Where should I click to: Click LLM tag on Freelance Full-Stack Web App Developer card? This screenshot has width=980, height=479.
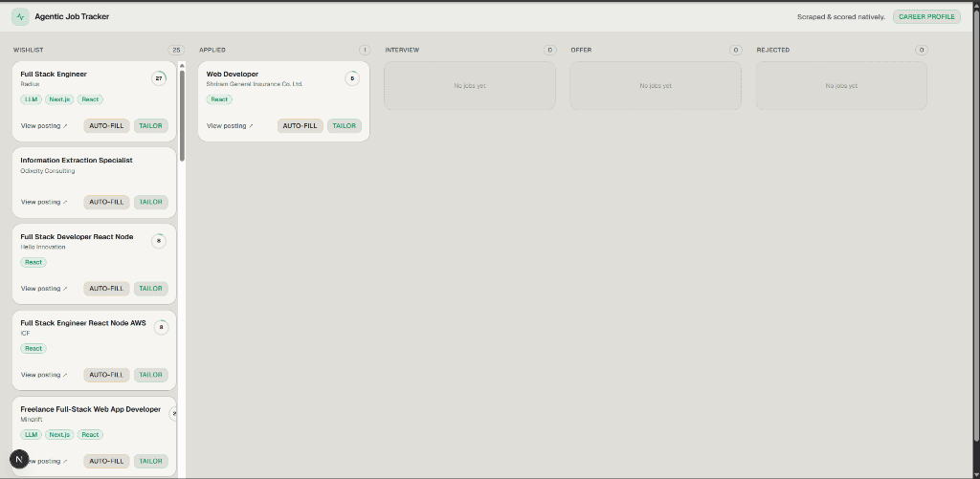pyautogui.click(x=32, y=435)
